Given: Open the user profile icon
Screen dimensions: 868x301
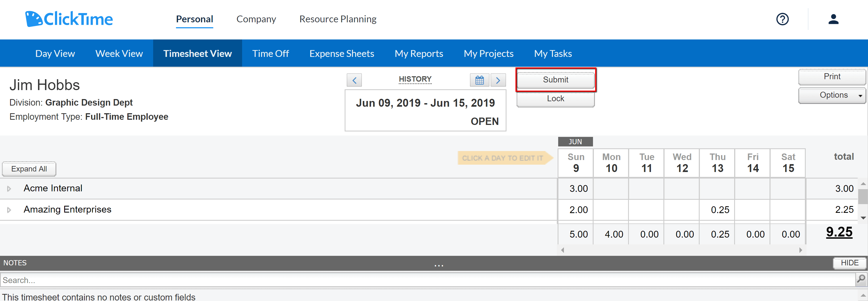Looking at the screenshot, I should coord(833,19).
